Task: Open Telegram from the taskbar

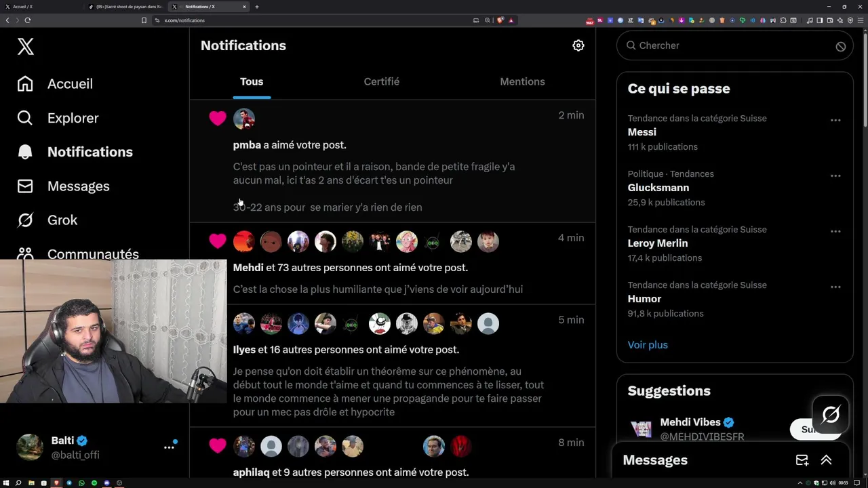Action: [x=69, y=483]
